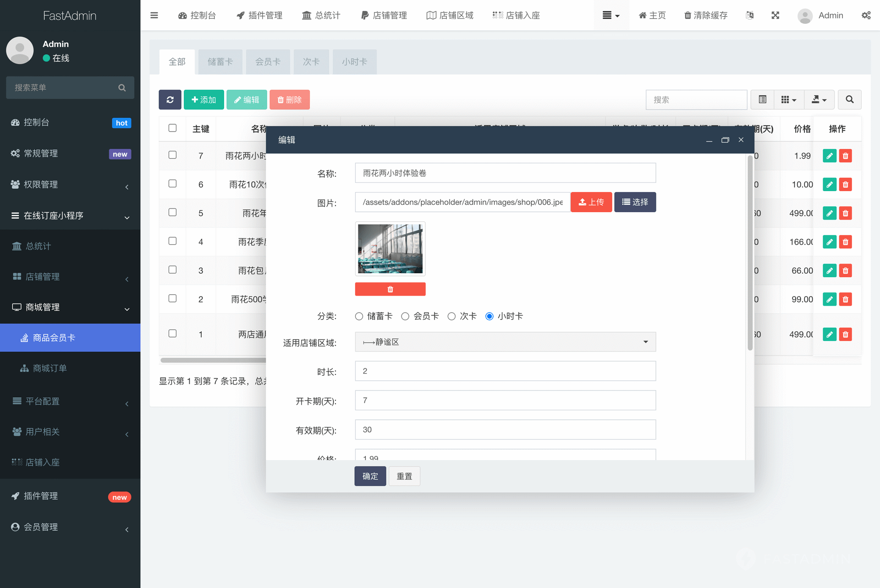Image resolution: width=880 pixels, height=588 pixels.
Task: Click the magnifier search button beside export
Action: tap(849, 99)
